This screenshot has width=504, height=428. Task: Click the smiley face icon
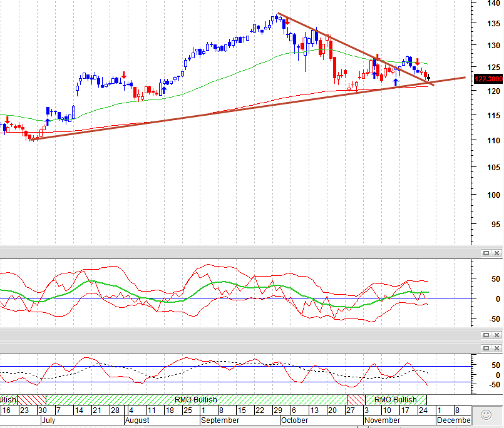[486, 415]
